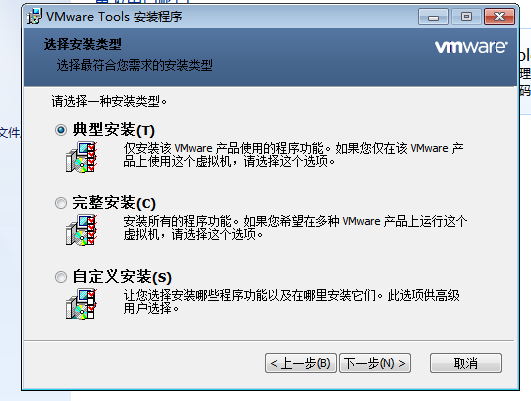The height and width of the screenshot is (401, 531).
Task: Click the 自定义安装(S) label text
Action: point(122,277)
